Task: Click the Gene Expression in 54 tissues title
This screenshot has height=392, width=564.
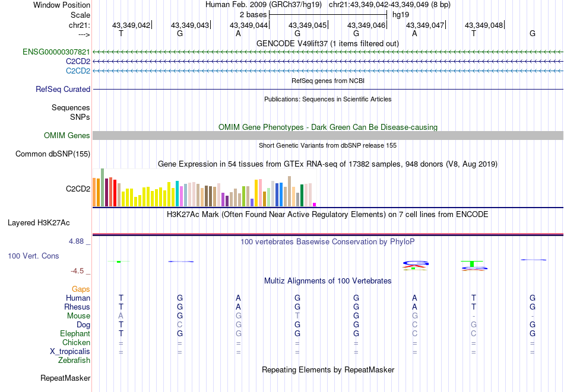Action: coord(328,164)
